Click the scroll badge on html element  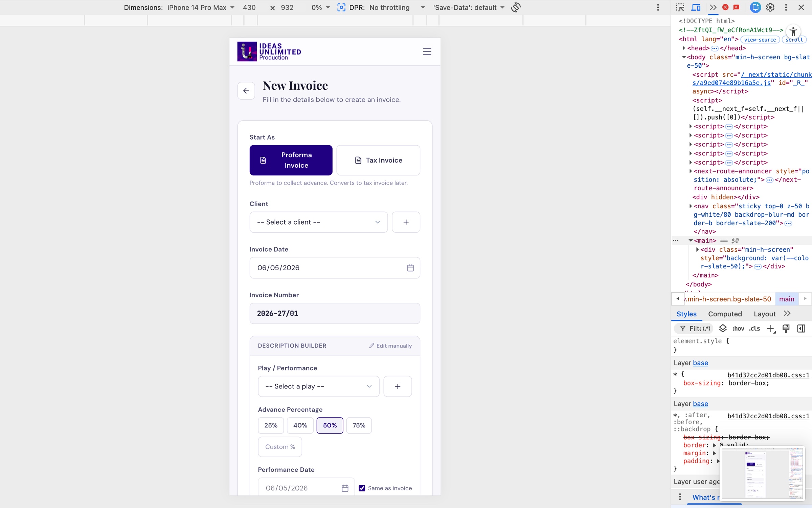click(794, 40)
